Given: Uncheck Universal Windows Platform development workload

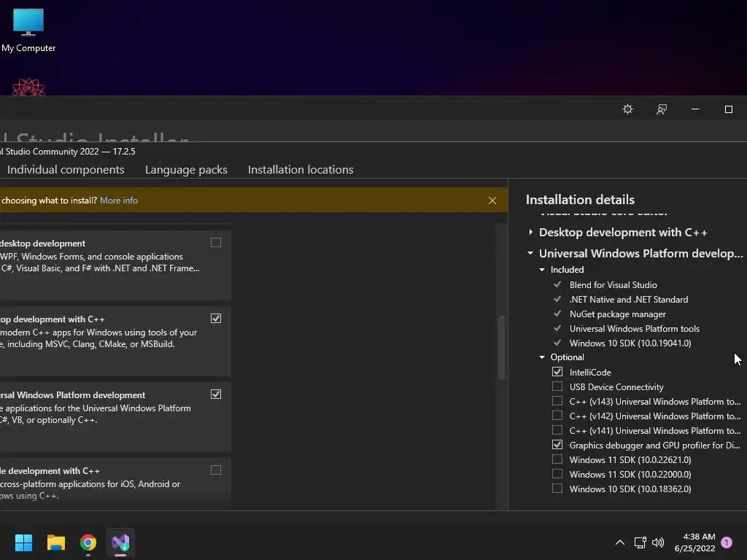Looking at the screenshot, I should pyautogui.click(x=216, y=394).
